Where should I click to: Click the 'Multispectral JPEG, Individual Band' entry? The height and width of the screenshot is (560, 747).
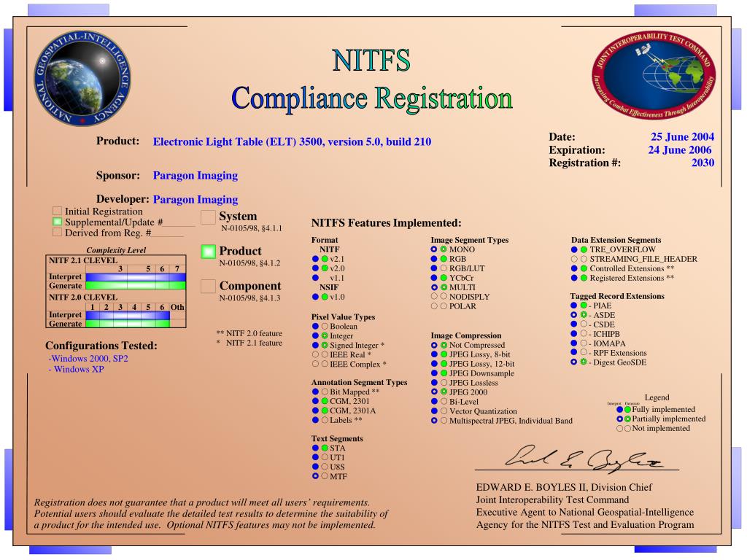(511, 421)
